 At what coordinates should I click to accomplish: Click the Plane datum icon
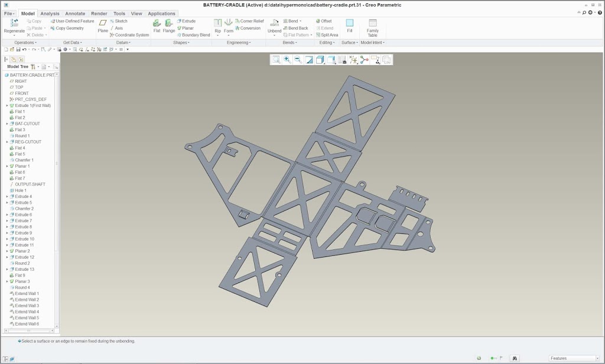103,24
